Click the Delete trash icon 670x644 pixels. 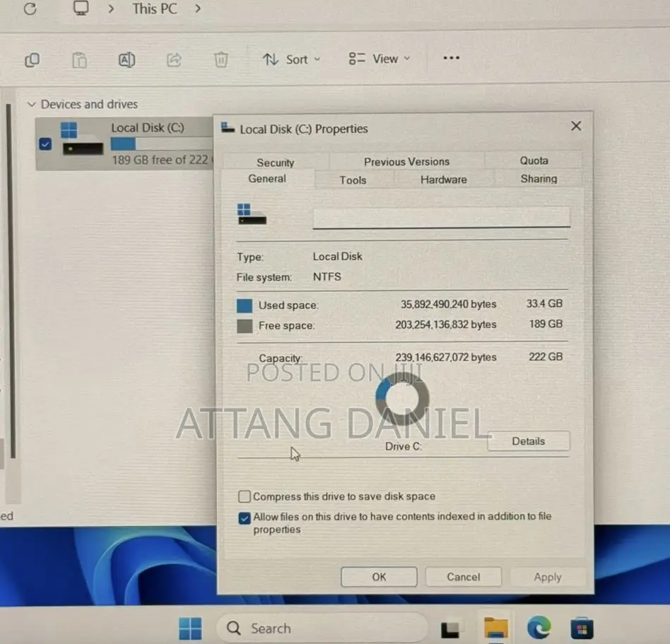click(221, 59)
